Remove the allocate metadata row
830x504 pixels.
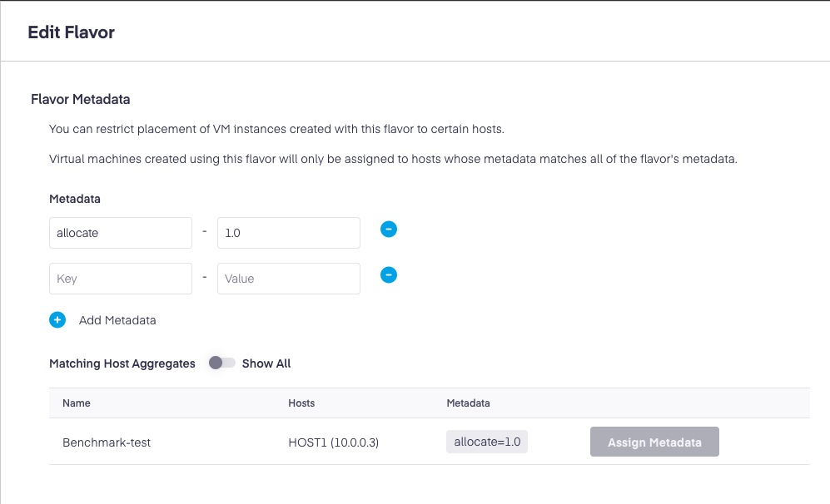[x=389, y=230]
